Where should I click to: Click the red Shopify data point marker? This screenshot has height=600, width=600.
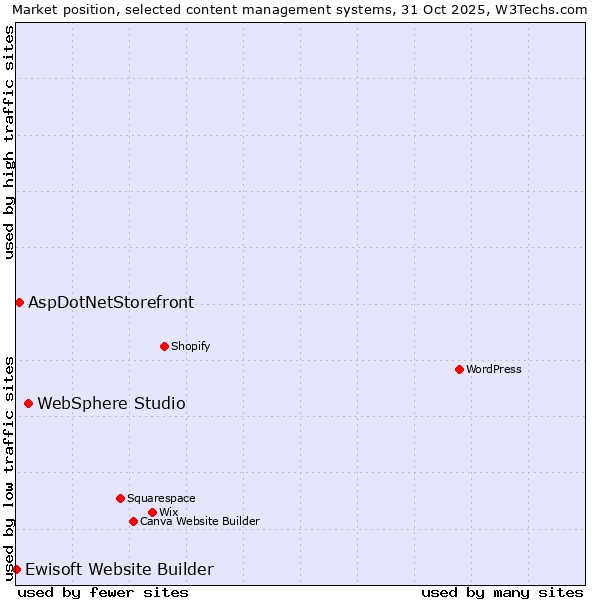coord(164,346)
